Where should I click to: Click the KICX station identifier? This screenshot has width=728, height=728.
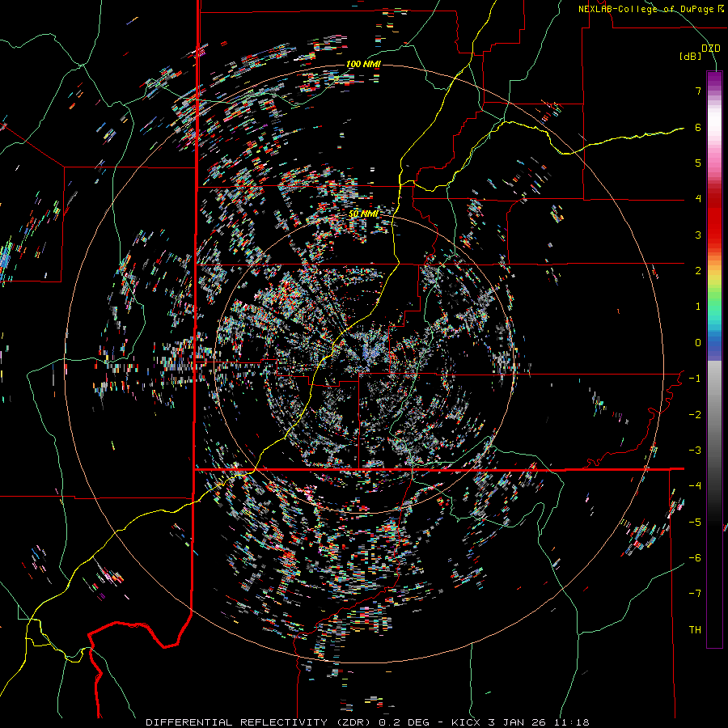coord(467,722)
